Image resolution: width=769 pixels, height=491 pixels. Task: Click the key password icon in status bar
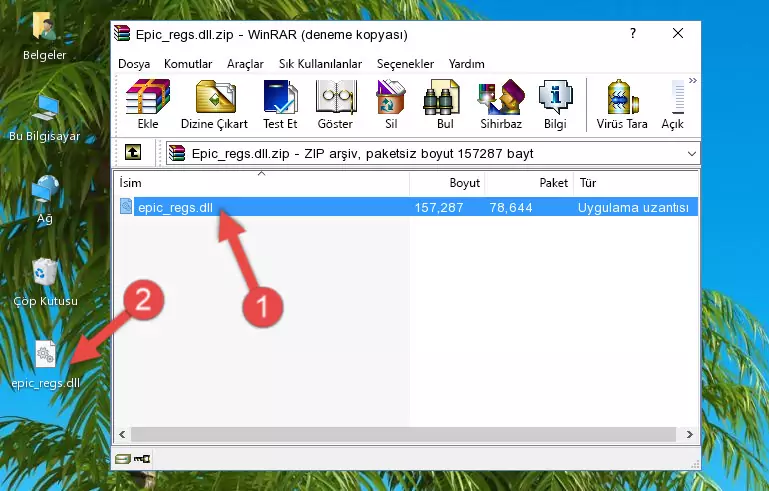[142, 459]
